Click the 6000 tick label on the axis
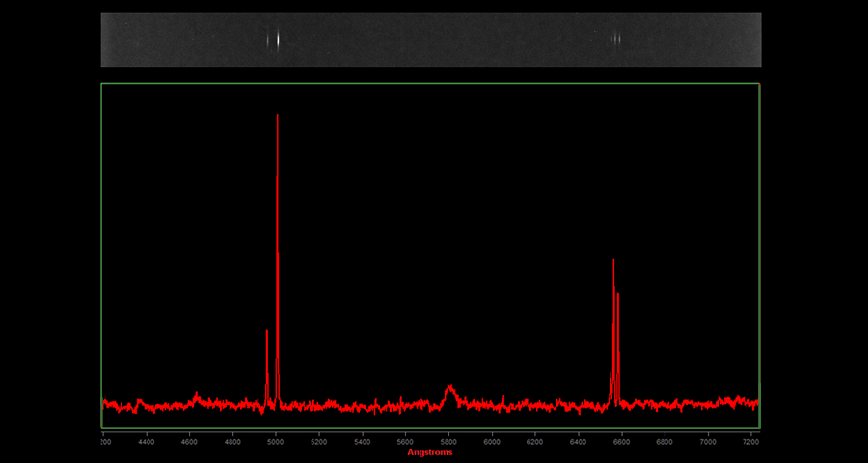Image resolution: width=868 pixels, height=463 pixels. [492, 442]
